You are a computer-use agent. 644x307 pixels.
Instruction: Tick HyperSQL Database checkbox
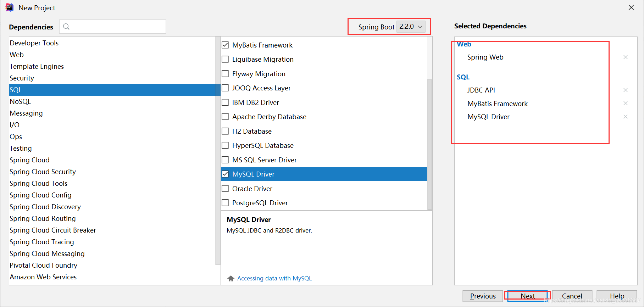[x=225, y=145]
